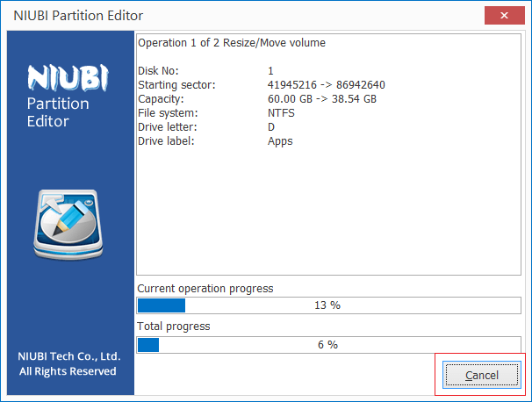This screenshot has width=532, height=402.
Task: Cancel the resize operation
Action: coord(482,375)
